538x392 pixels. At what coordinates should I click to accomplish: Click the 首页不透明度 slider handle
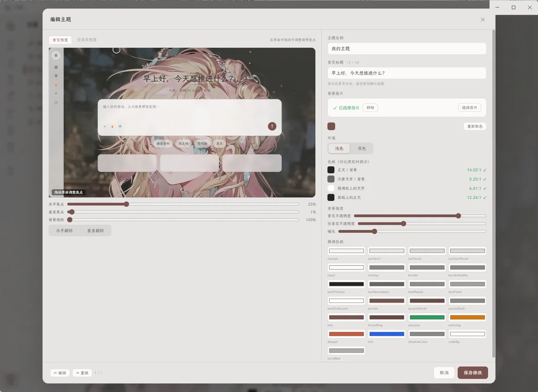coord(458,216)
